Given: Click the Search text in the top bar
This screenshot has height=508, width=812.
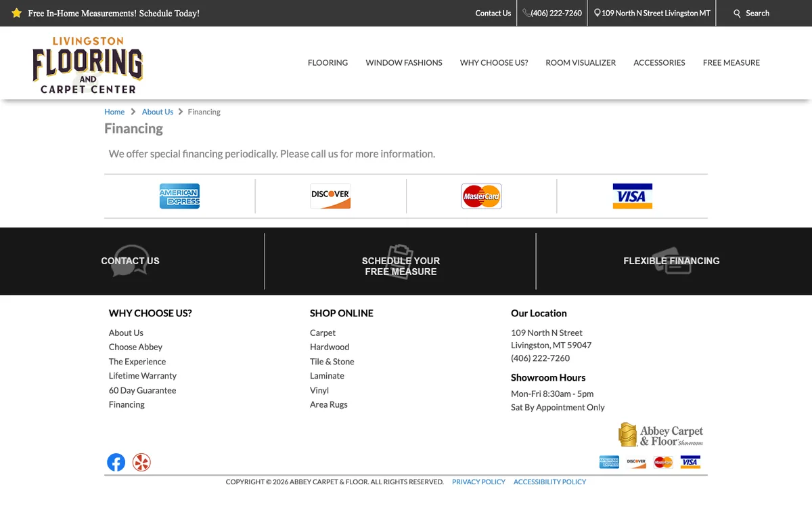Looking at the screenshot, I should pyautogui.click(x=757, y=13).
